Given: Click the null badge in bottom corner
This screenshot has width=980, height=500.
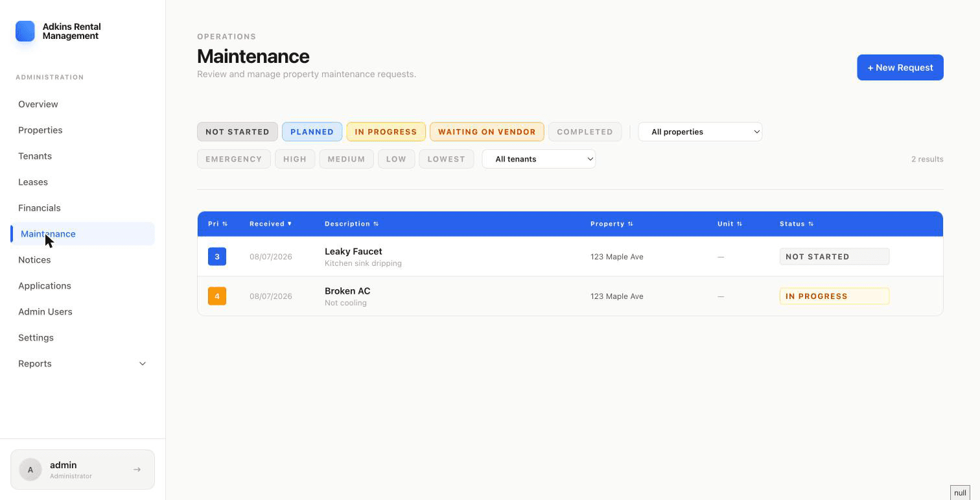Looking at the screenshot, I should [960, 493].
